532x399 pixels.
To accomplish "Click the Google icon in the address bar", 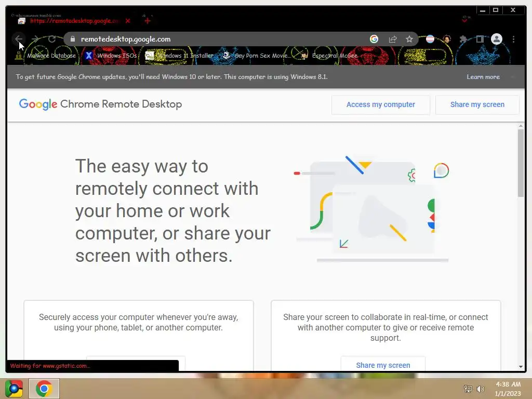I will 374,39.
